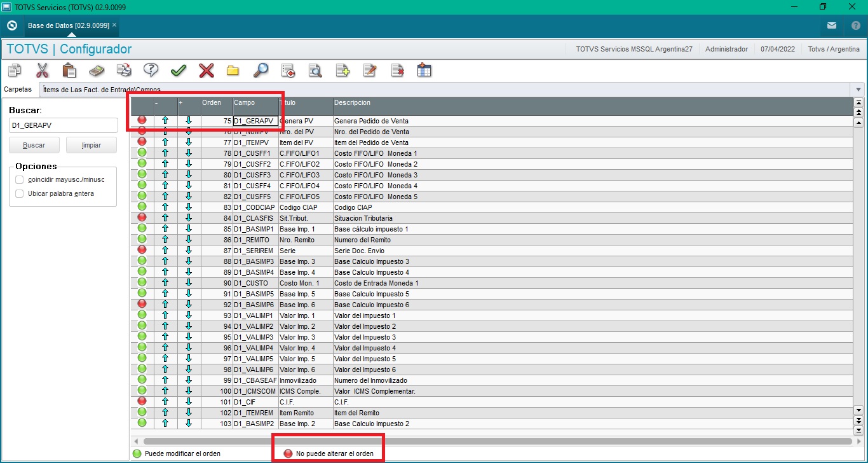Select the D1_BASIMP2 field cell
The height and width of the screenshot is (463, 868).
tap(255, 424)
